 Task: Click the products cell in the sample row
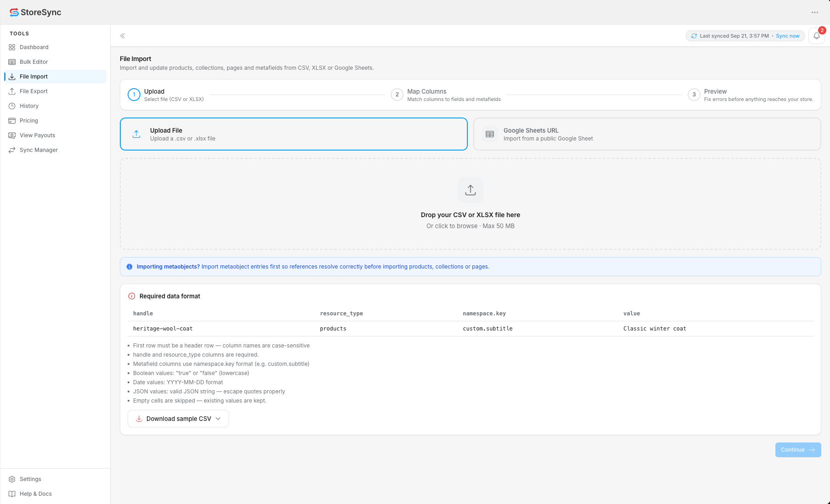[x=333, y=329]
